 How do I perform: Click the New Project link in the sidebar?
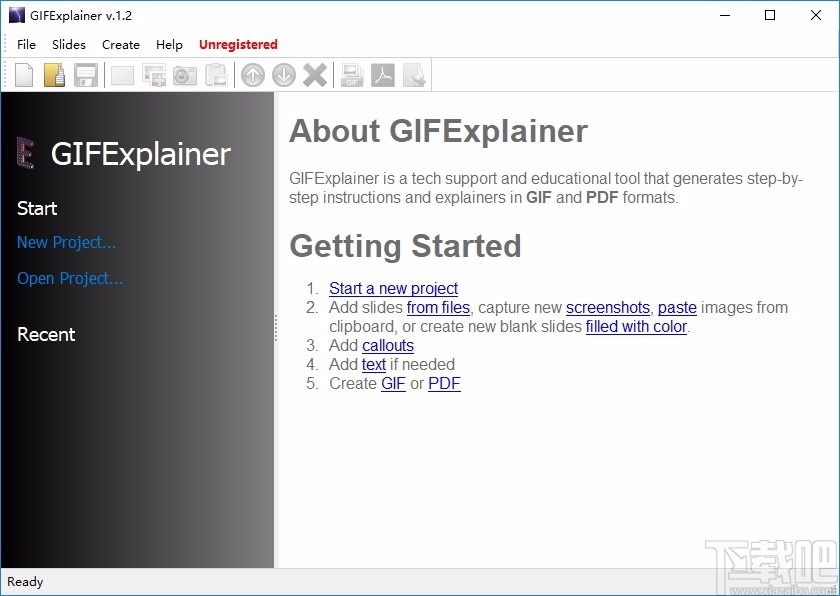click(x=66, y=242)
